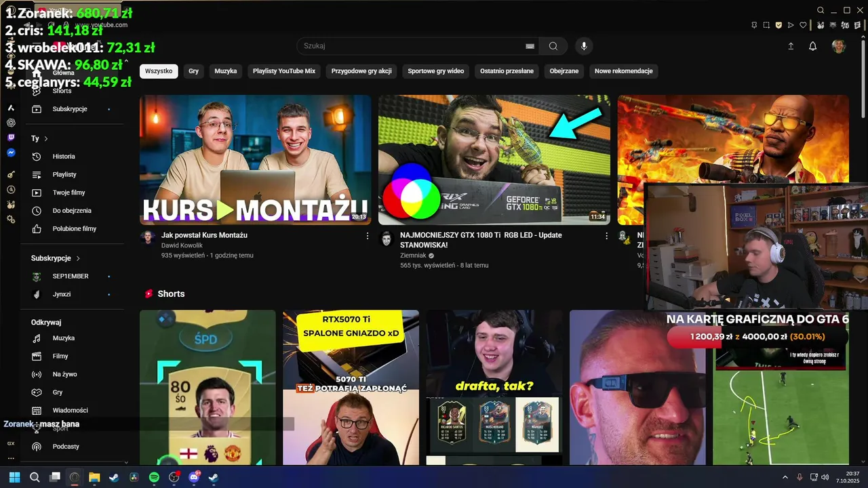Viewport: 868px width, 488px height.
Task: Open Historia in sidebar
Action: 72,157
